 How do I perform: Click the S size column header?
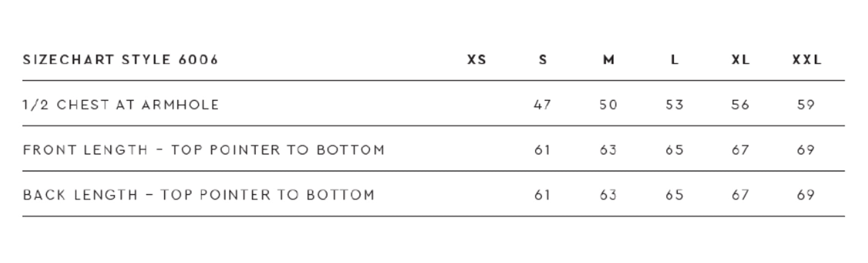(x=543, y=60)
